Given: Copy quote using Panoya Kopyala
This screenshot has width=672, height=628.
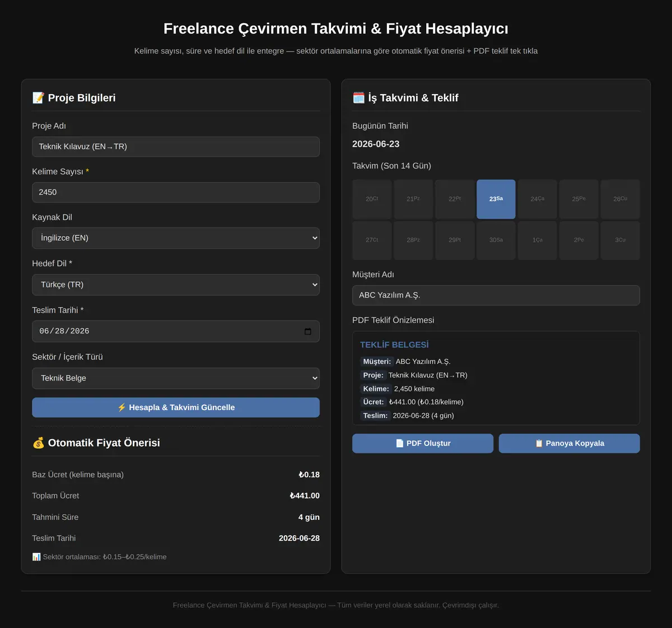Looking at the screenshot, I should coord(570,443).
